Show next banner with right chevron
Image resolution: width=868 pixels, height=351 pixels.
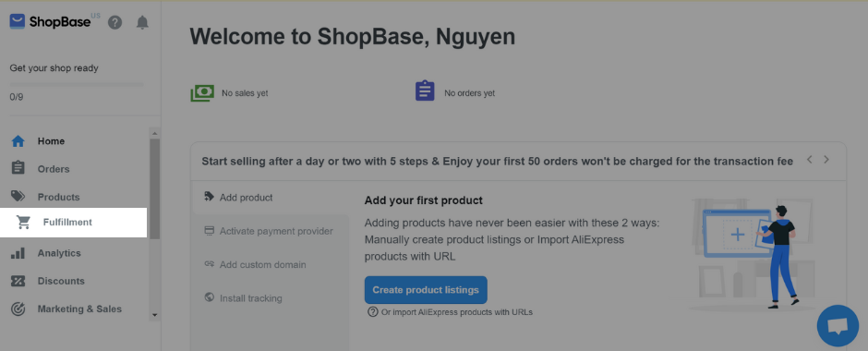(826, 160)
